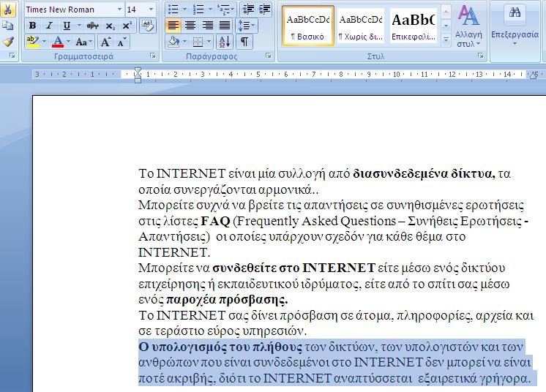The image size is (546, 392).
Task: Expand the font color dropdown arrow
Action: pyautogui.click(x=68, y=42)
